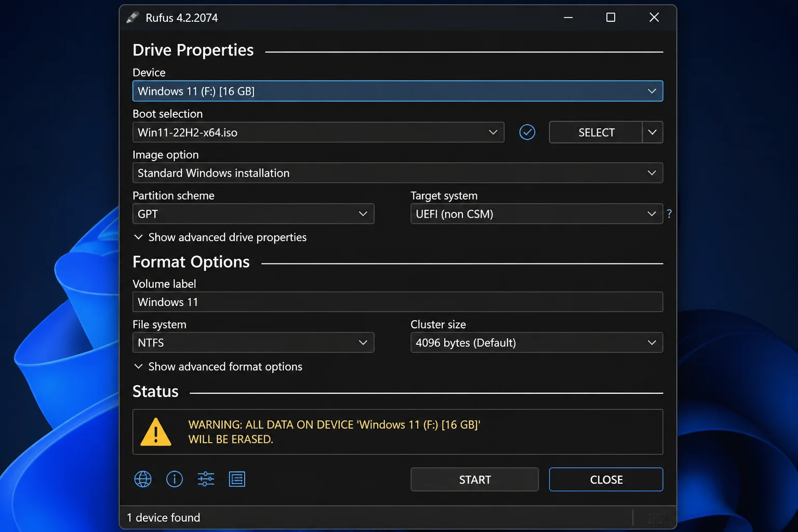Click the 'Rufus 4.2.2074' title text

[x=182, y=18]
